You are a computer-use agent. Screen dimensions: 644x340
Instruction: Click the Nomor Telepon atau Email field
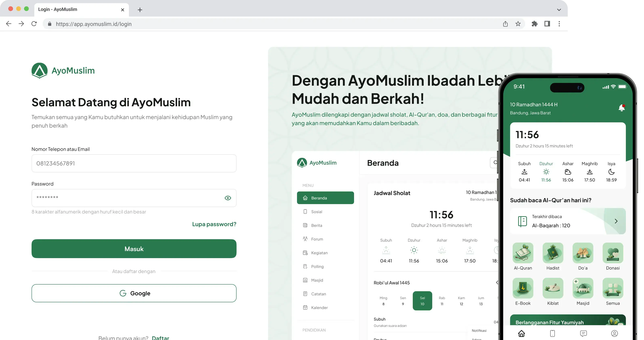click(134, 163)
